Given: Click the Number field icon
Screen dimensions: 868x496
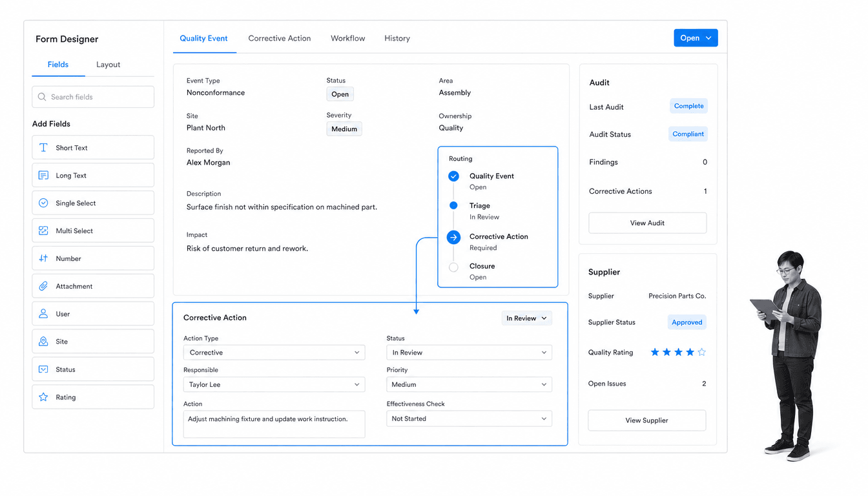Looking at the screenshot, I should 43,258.
